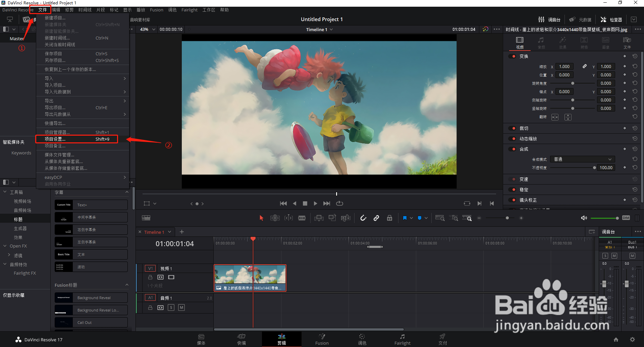
Task: Open project settings gear icon
Action: tap(632, 340)
